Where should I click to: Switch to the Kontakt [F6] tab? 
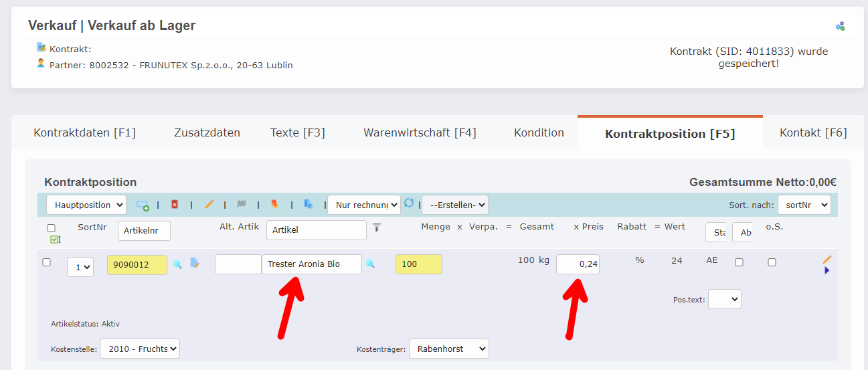pos(813,132)
